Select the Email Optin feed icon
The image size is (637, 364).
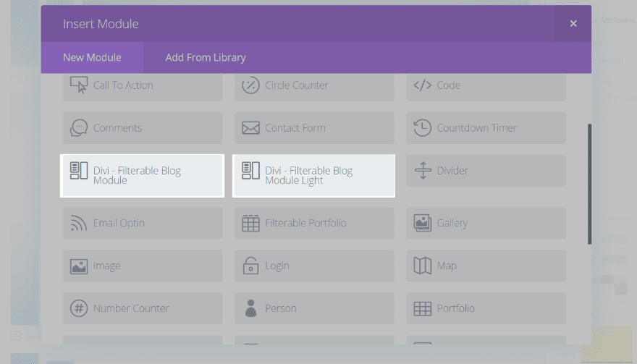pos(79,223)
